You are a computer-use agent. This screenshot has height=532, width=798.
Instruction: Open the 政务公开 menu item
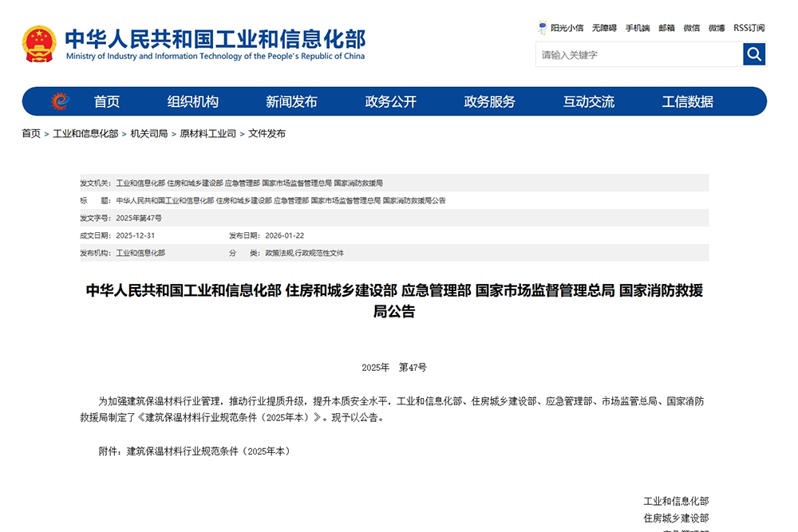[x=391, y=102]
